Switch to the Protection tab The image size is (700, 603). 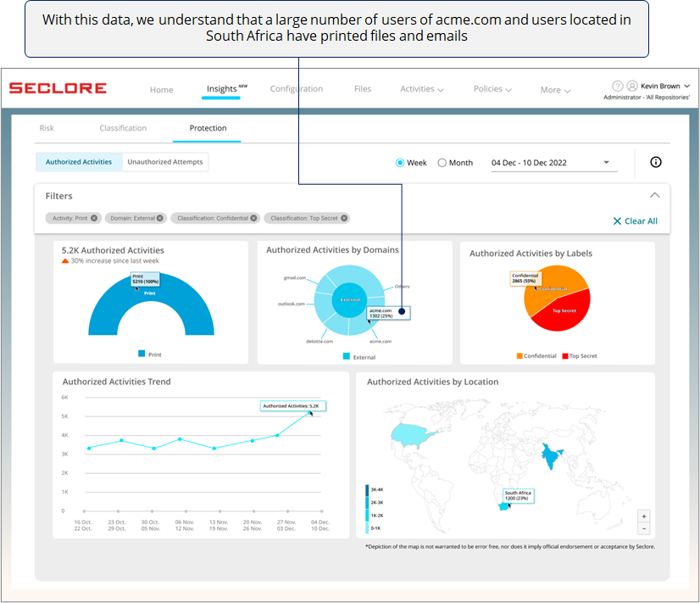tap(208, 128)
